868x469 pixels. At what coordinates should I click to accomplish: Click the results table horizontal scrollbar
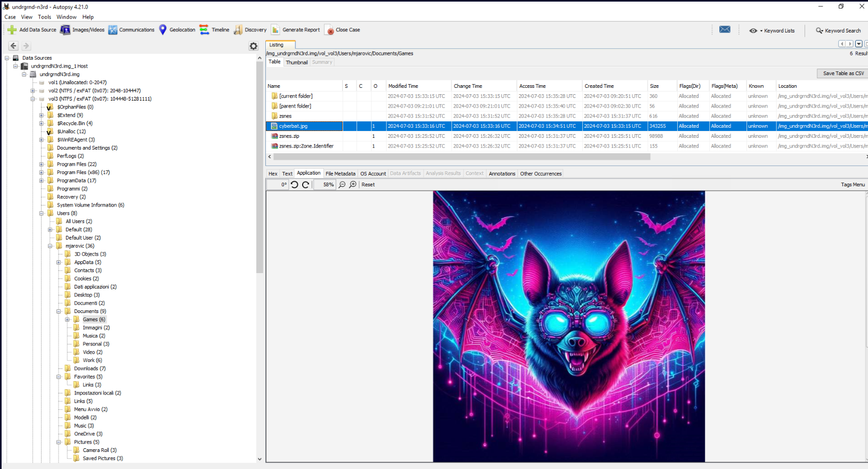461,157
